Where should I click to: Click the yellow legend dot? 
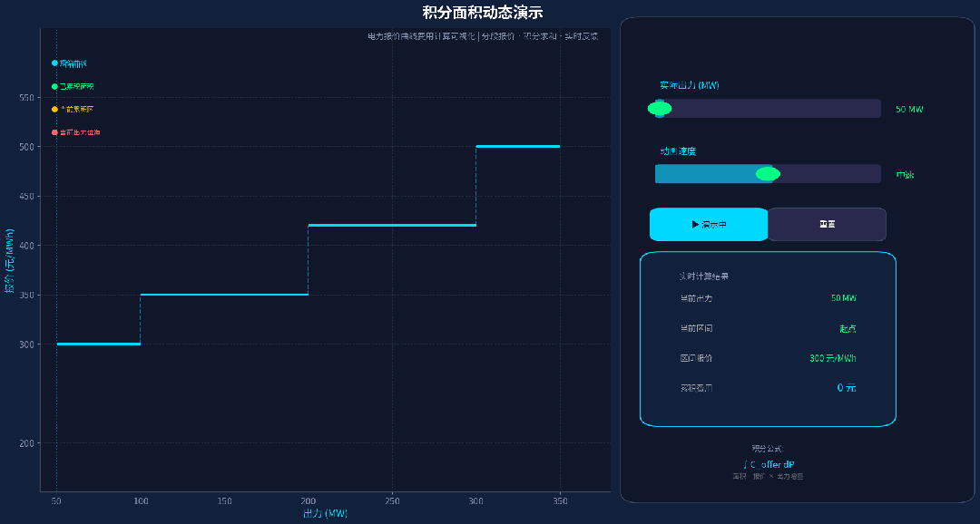click(55, 110)
